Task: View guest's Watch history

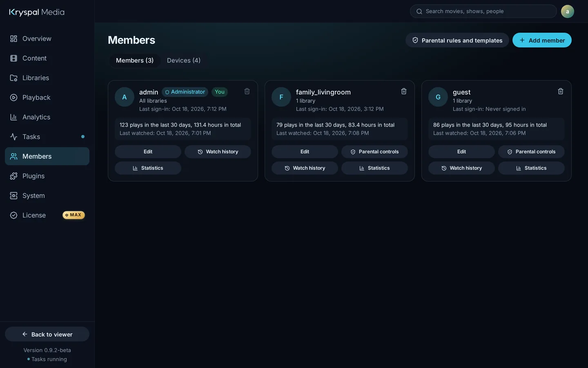Action: tap(461, 168)
